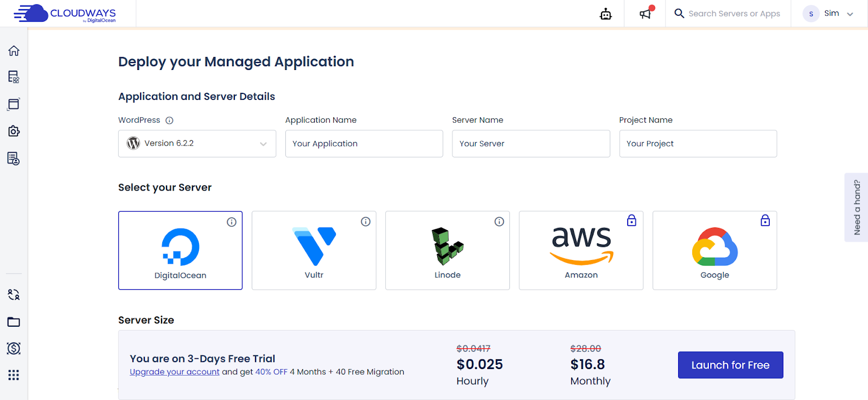Viewport: 868px width, 400px height.
Task: Click the WordPress info icon beside the label
Action: pyautogui.click(x=169, y=120)
